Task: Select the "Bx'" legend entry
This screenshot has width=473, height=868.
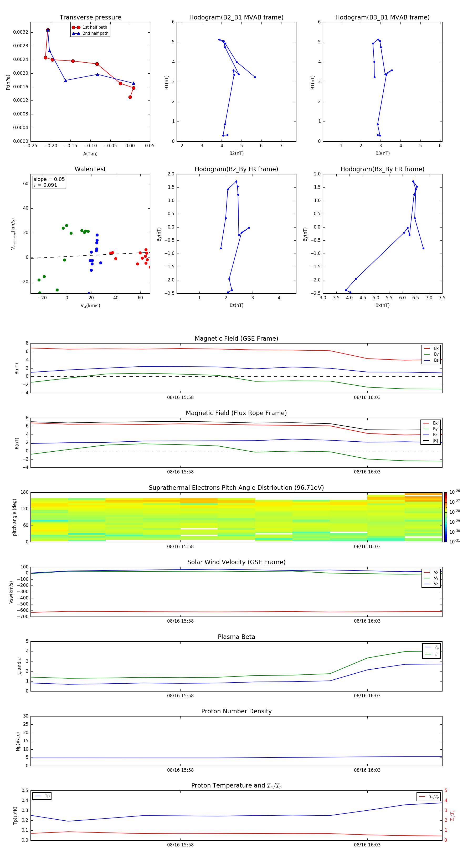Action: coord(431,423)
